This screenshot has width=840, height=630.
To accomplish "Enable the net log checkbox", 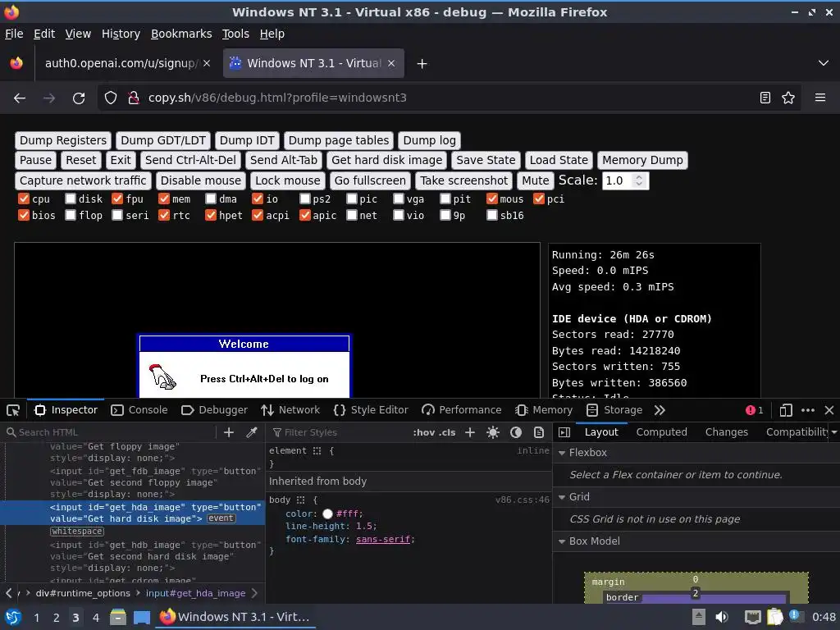I will (351, 216).
